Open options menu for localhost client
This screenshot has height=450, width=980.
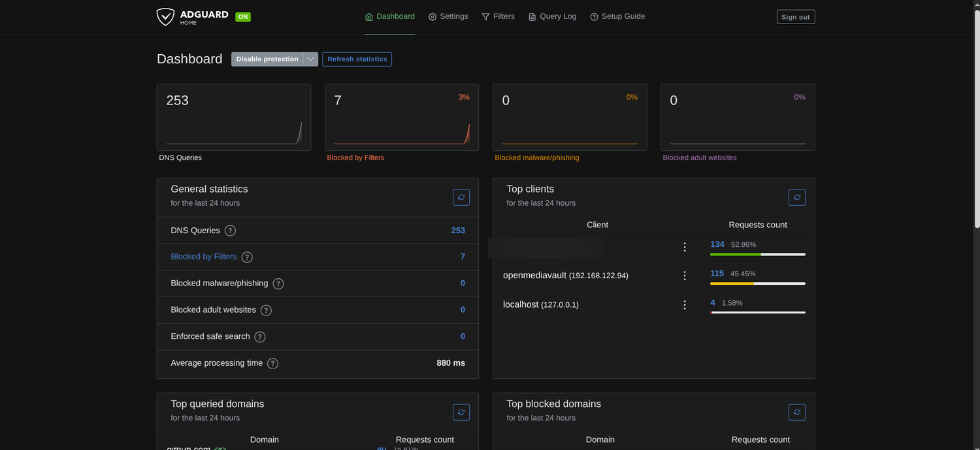point(685,305)
